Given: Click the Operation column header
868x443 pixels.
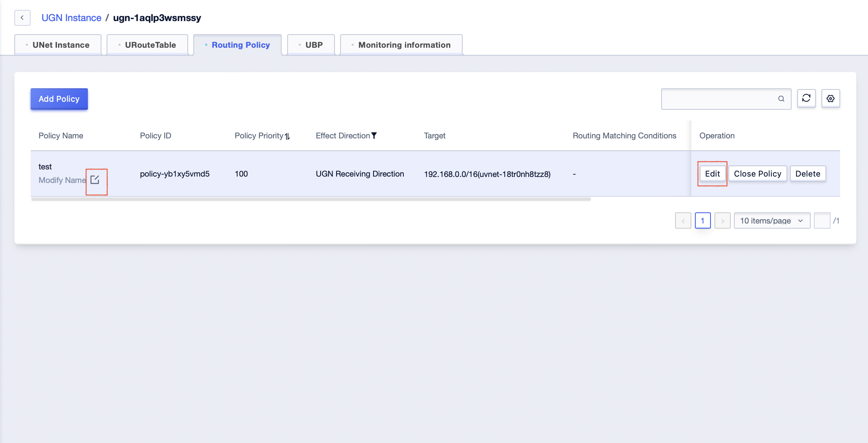Looking at the screenshot, I should (x=717, y=136).
